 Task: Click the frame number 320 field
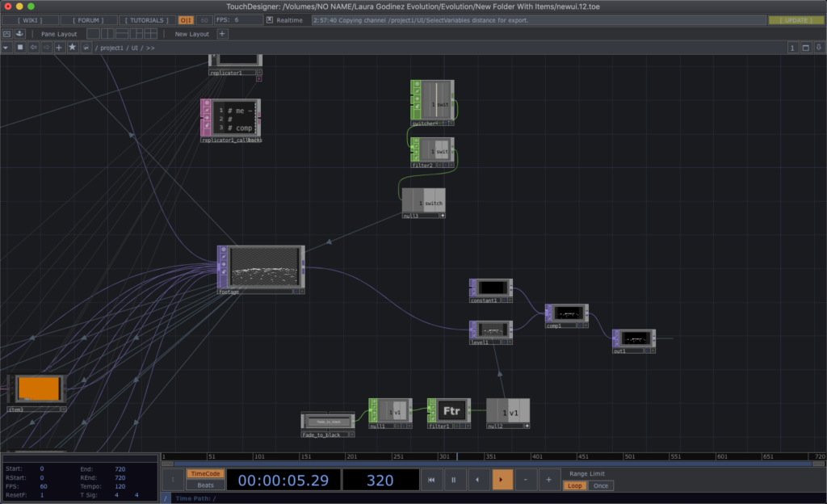[380, 480]
